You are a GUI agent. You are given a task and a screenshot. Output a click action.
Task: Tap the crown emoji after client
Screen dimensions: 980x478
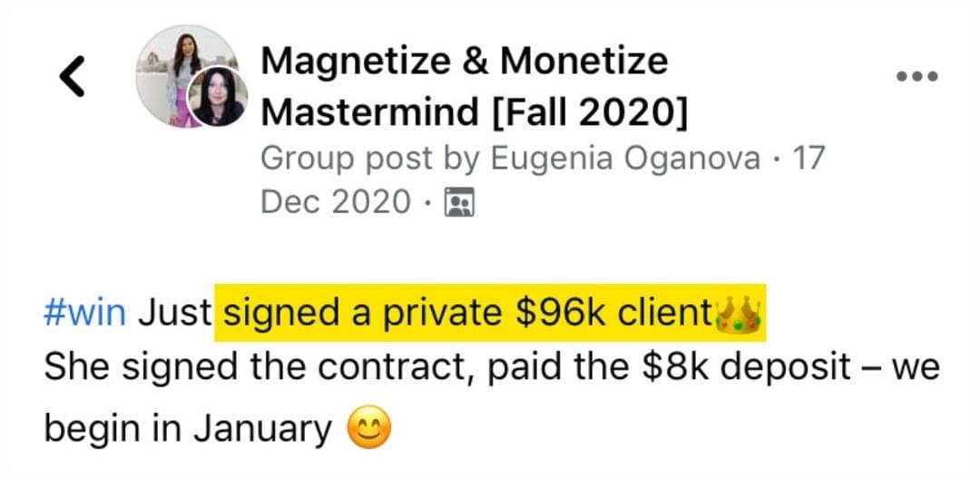[738, 314]
